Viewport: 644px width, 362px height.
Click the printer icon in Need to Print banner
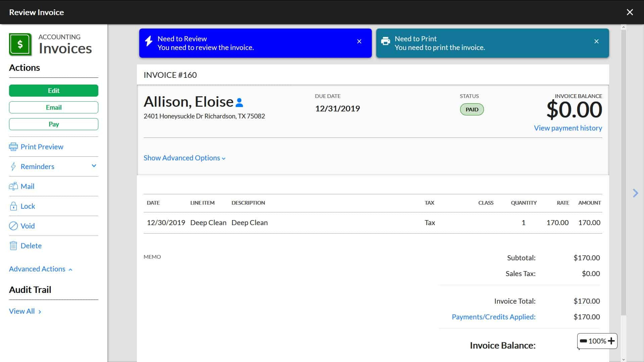pyautogui.click(x=386, y=41)
